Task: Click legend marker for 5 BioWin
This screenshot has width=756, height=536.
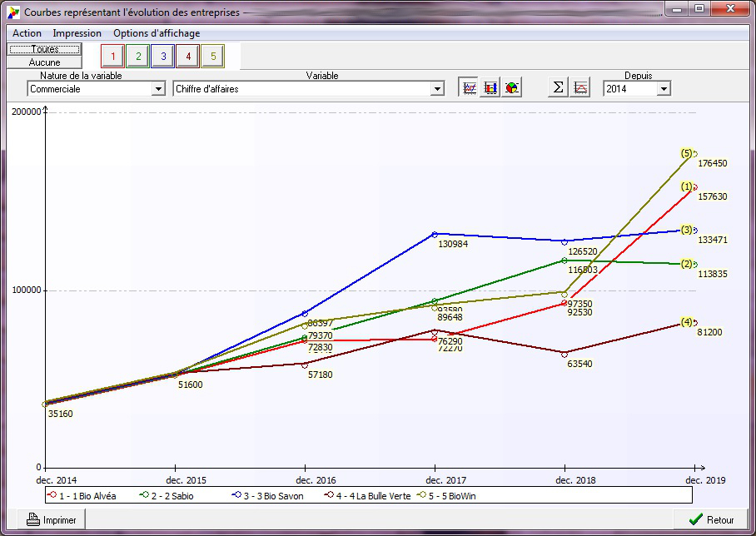Action: coord(422,494)
